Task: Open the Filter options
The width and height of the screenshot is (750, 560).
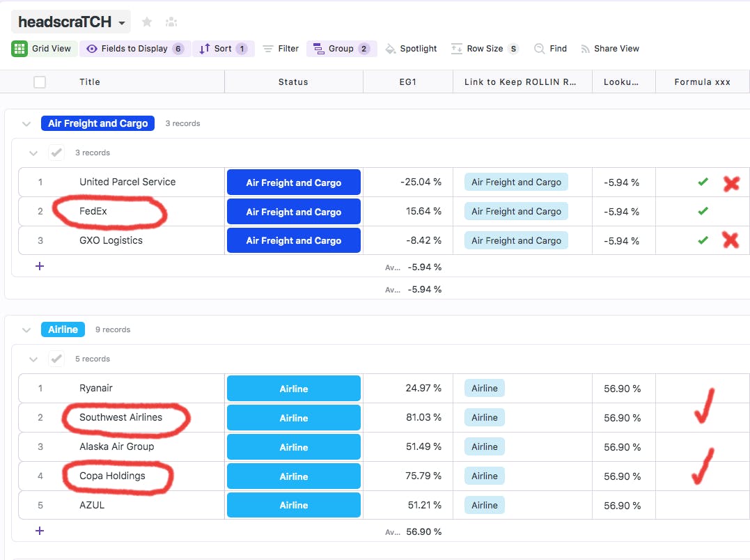Action: tap(281, 49)
